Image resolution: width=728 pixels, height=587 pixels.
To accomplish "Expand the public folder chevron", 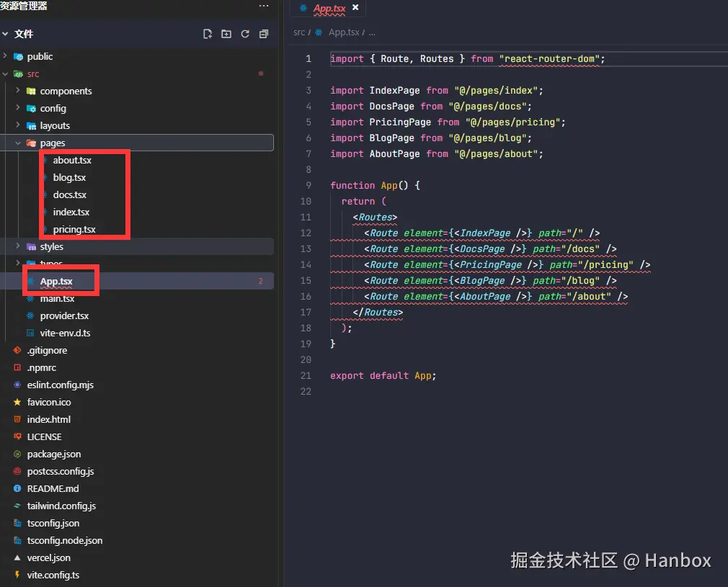I will pos(5,56).
